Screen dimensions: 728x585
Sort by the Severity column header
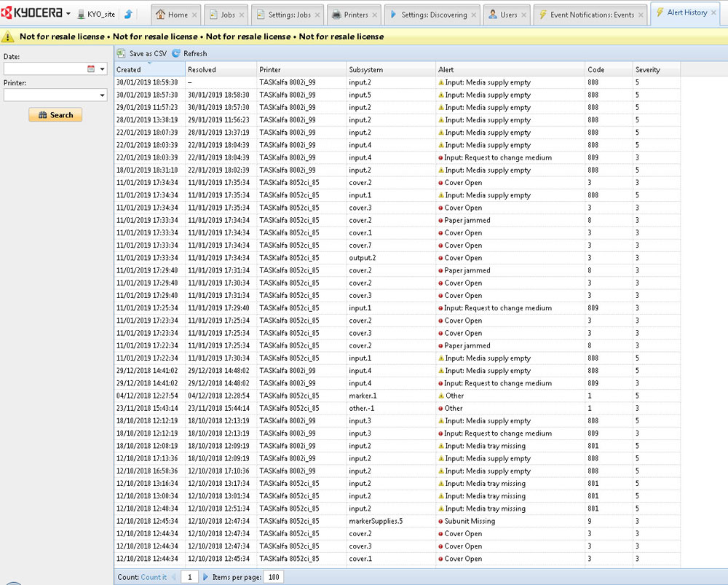[657, 70]
